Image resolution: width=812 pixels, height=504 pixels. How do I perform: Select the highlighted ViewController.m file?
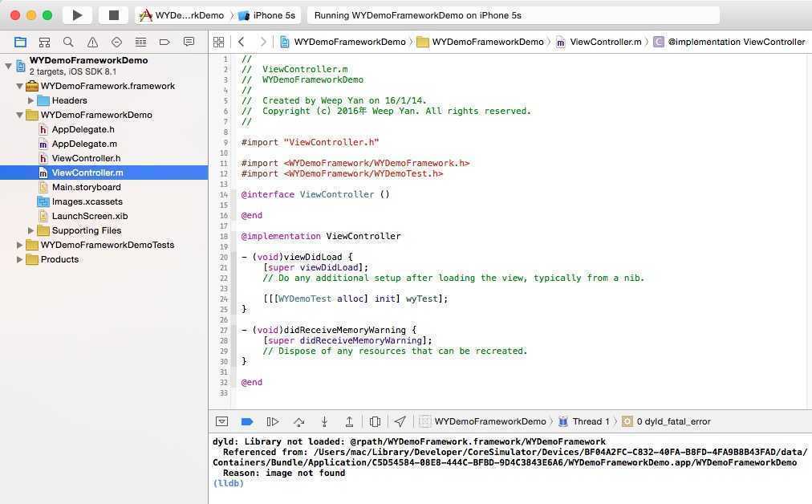pos(104,173)
